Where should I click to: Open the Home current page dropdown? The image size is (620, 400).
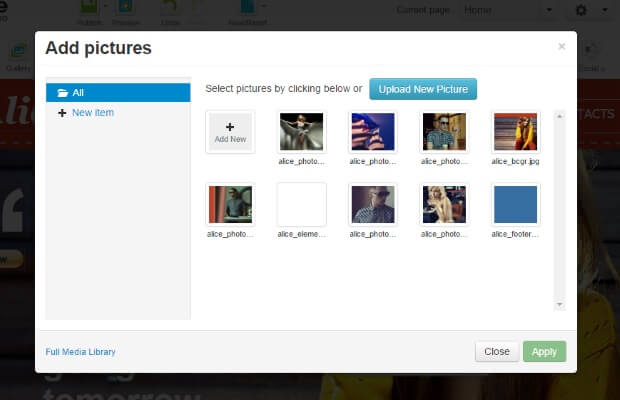coord(508,10)
